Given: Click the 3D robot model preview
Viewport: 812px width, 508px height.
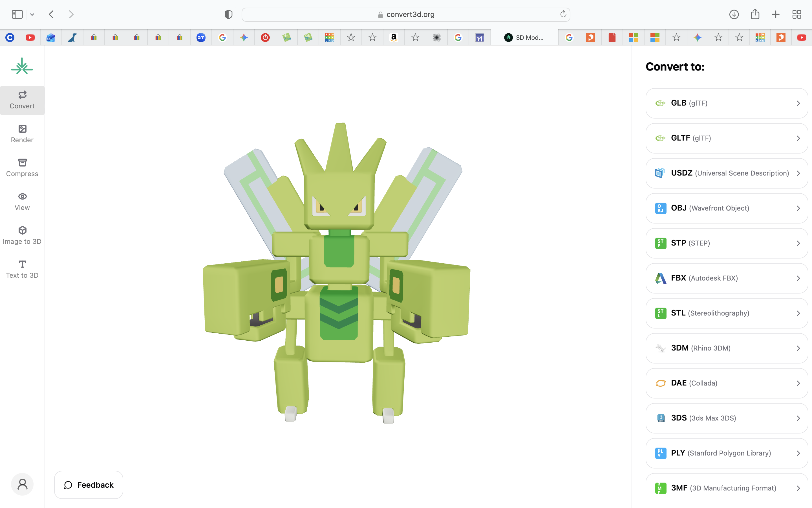Looking at the screenshot, I should click(x=337, y=273).
